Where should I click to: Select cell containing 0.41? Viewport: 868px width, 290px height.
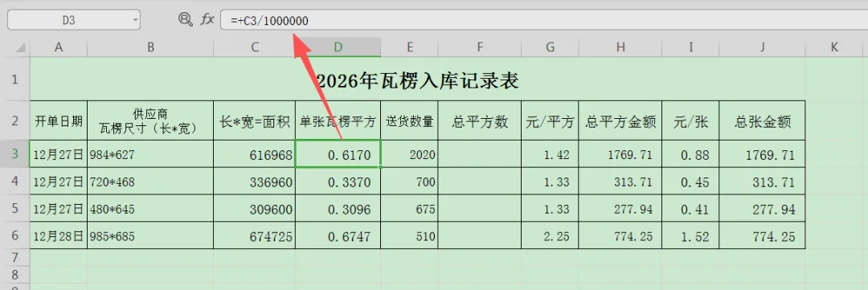pyautogui.click(x=691, y=209)
